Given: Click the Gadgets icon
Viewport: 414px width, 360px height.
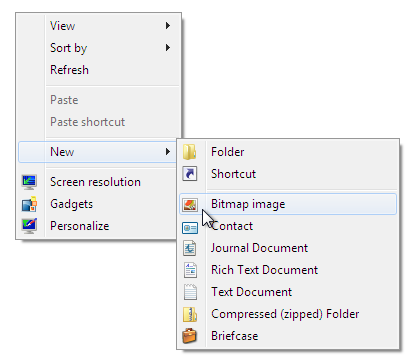Looking at the screenshot, I should [x=29, y=204].
